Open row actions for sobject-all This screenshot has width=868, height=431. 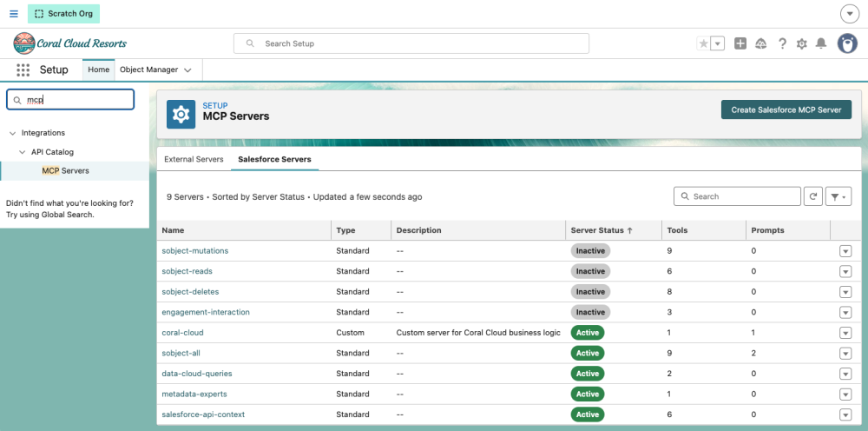tap(845, 354)
